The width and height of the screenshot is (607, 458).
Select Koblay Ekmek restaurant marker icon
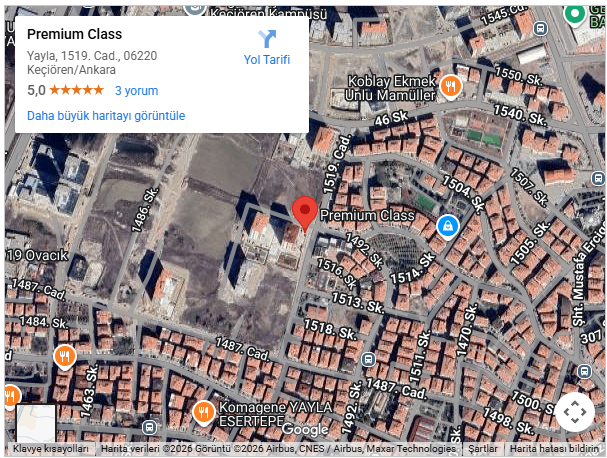(x=450, y=87)
